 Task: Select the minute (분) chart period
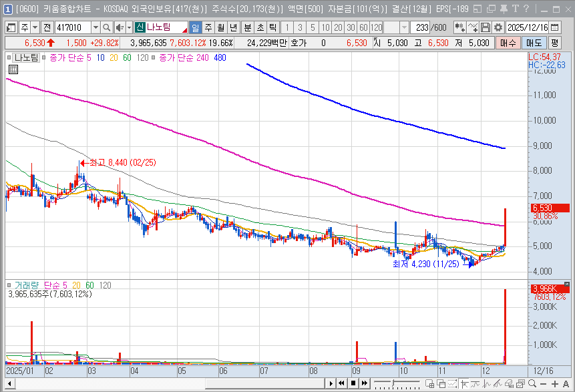point(248,27)
